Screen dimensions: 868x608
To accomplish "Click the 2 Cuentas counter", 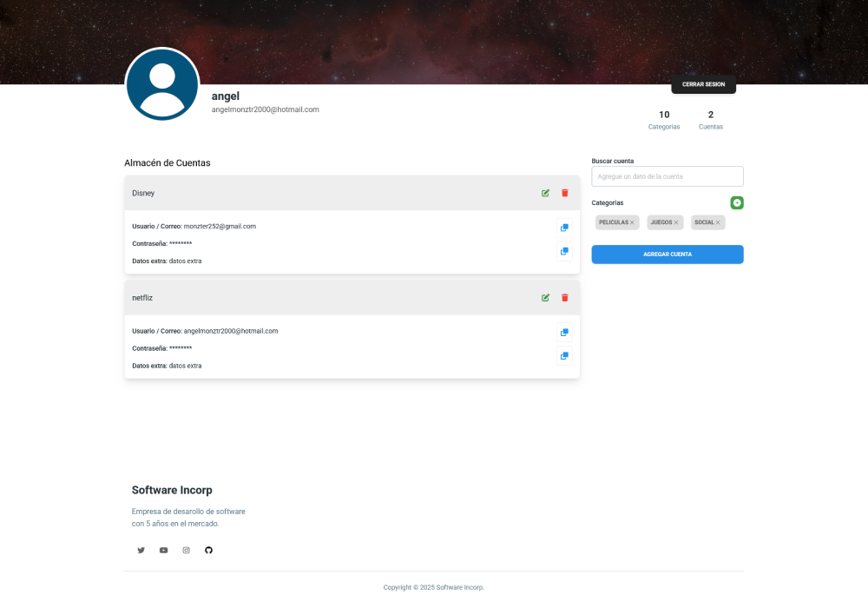I will tap(711, 120).
